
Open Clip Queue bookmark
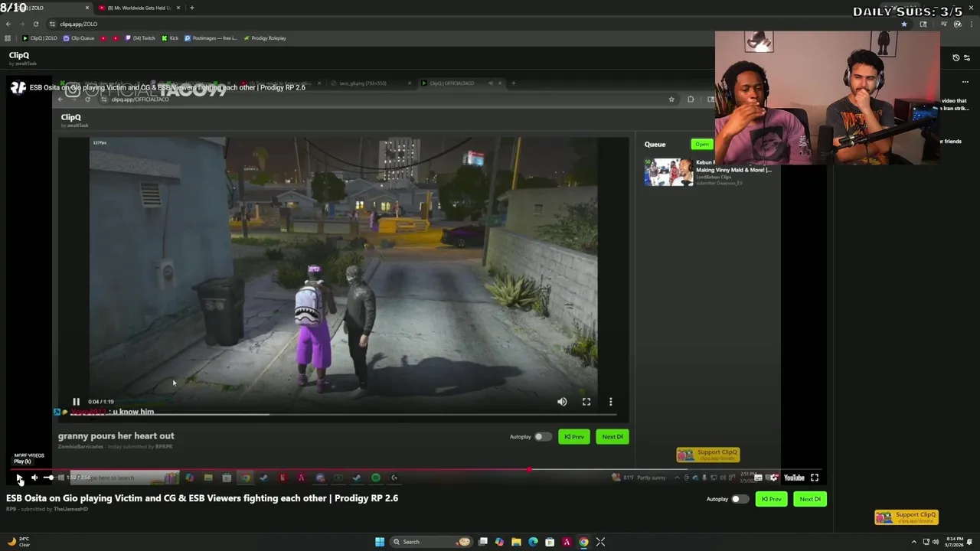tap(79, 38)
